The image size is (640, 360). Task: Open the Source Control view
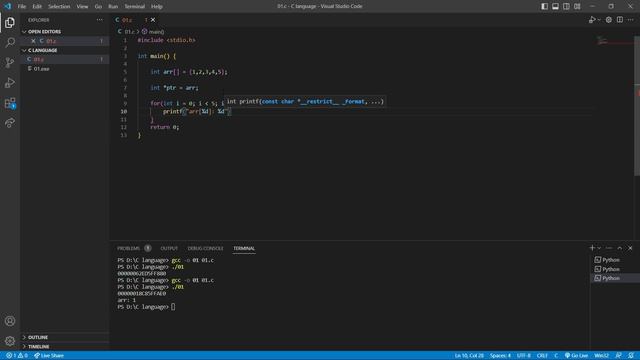[10, 62]
